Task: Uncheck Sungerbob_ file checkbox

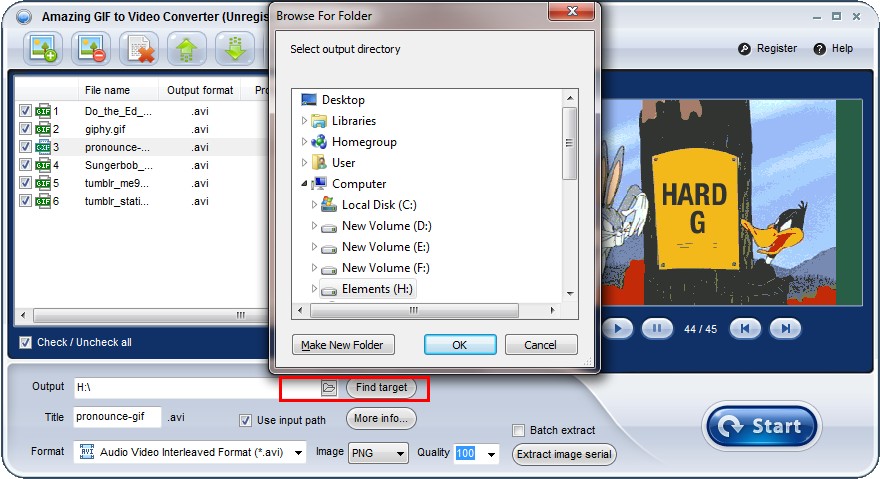Action: pos(25,165)
